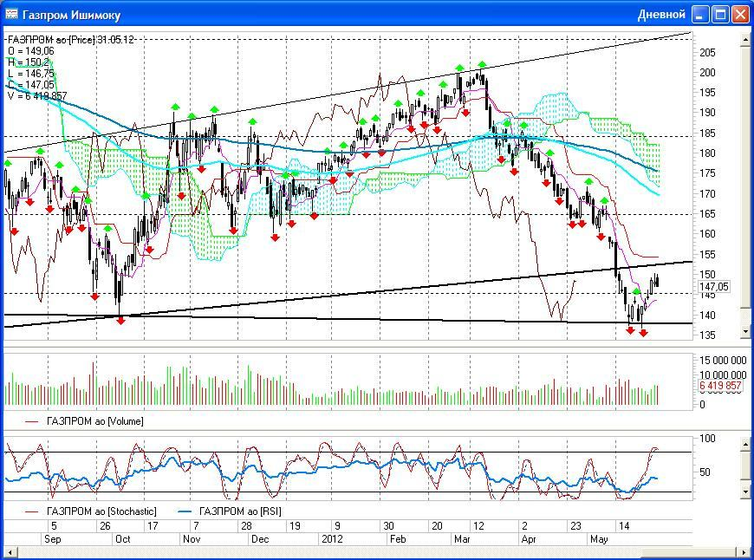Click oscillator panel scrollbar down arrow
The height and width of the screenshot is (560, 754).
(x=746, y=492)
